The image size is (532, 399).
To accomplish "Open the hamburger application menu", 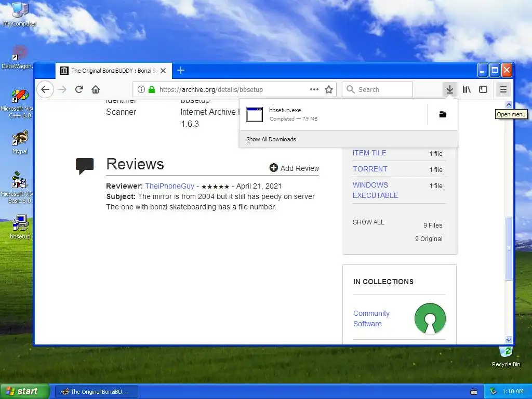I will [x=503, y=89].
